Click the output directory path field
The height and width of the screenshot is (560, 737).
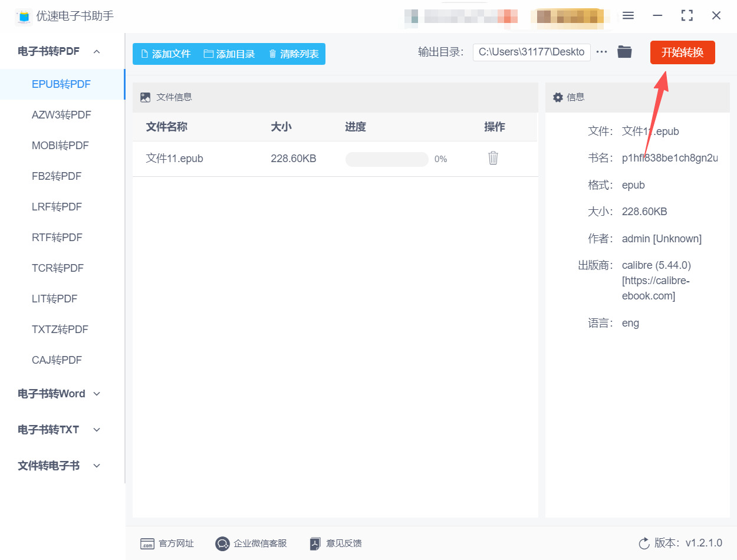(531, 52)
